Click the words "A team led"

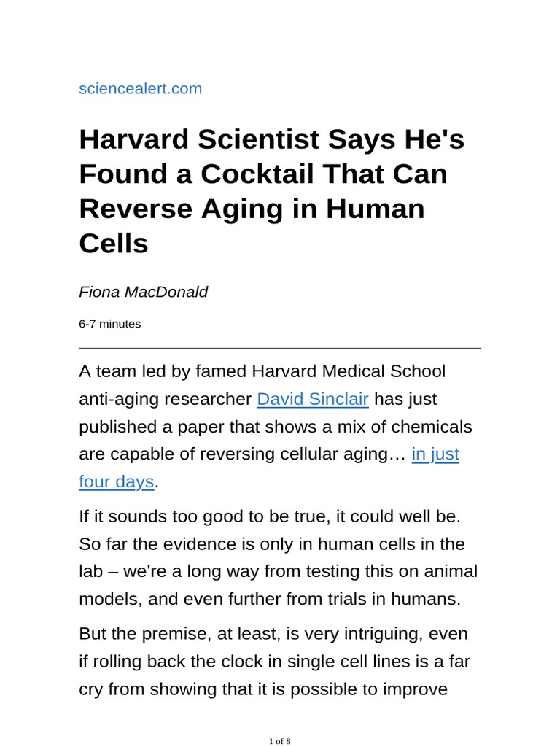tap(117, 371)
